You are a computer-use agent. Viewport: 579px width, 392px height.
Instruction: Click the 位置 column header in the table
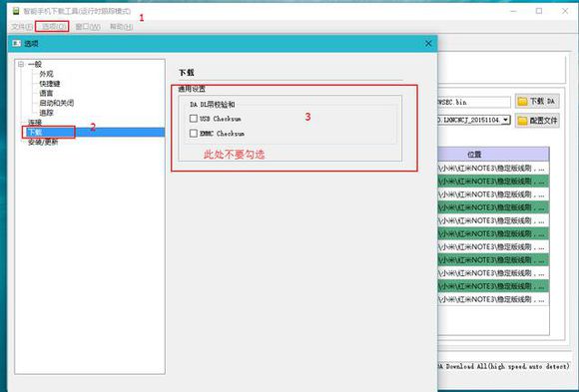(x=493, y=155)
